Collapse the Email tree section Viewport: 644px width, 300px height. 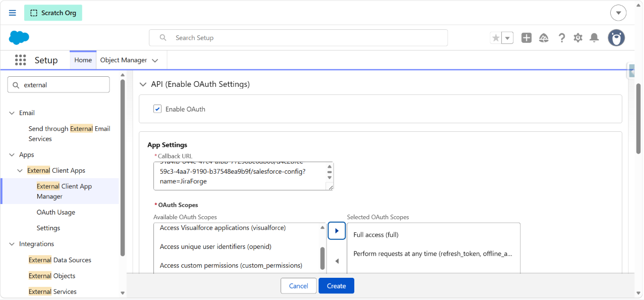(12, 113)
